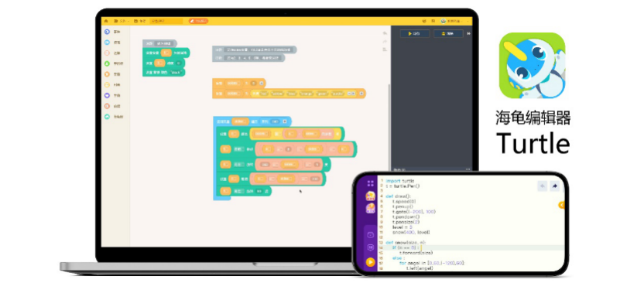This screenshot has width=644, height=283.
Task: Click the undo arrow on the workspace
Action: pos(385,32)
